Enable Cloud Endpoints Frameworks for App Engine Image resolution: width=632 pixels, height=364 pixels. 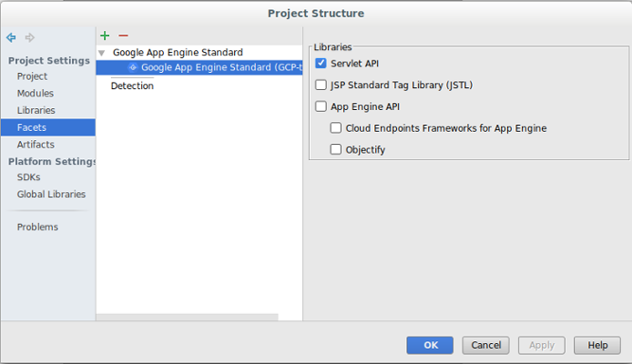pos(336,128)
